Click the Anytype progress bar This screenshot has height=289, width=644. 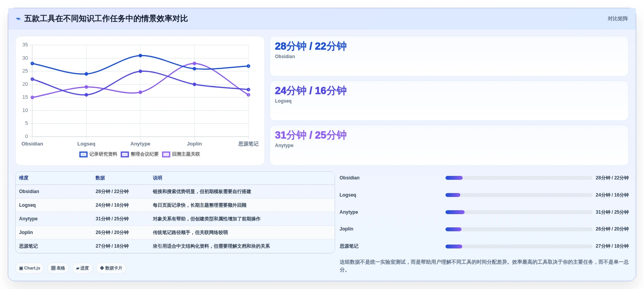pos(519,212)
